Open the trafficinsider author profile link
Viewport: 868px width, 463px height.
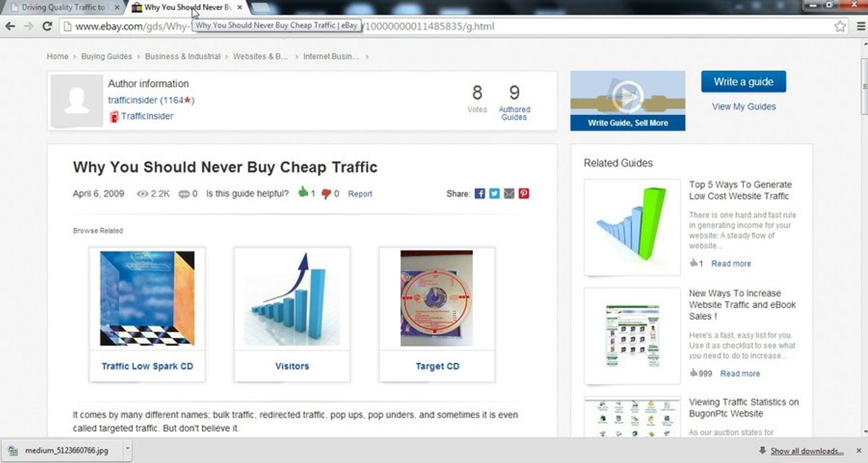click(x=132, y=100)
